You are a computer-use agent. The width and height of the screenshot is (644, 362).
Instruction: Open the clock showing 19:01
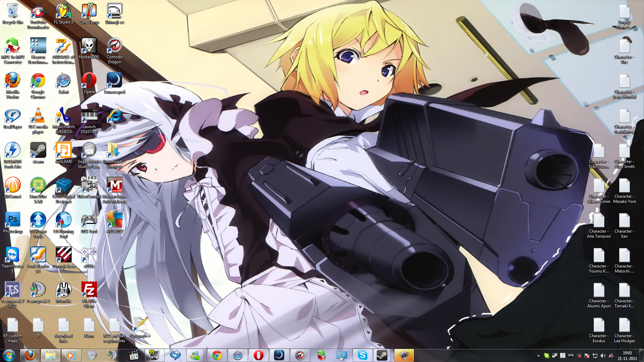627,356
